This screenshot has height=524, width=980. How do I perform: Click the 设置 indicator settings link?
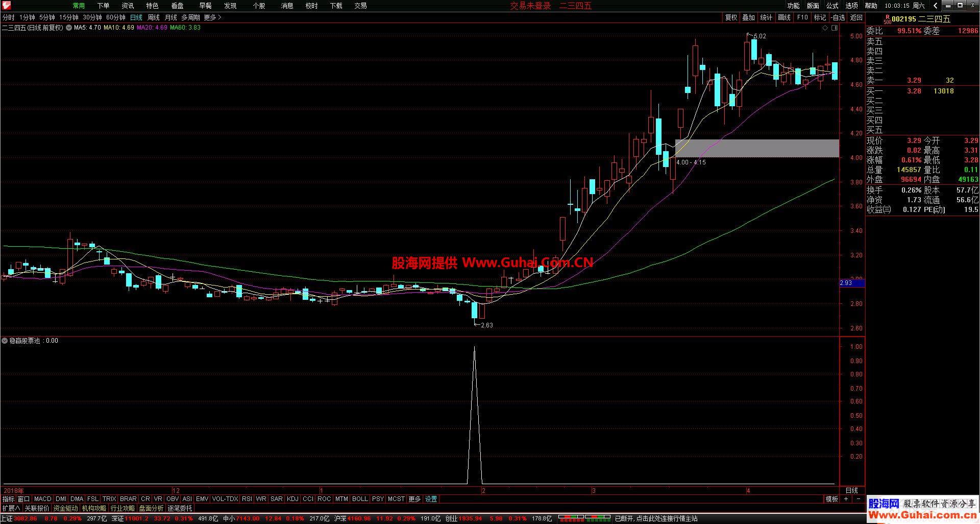click(x=431, y=499)
